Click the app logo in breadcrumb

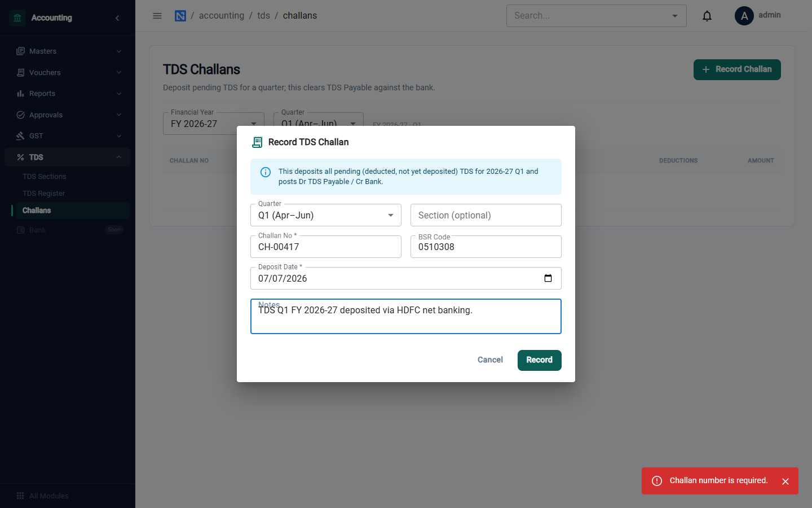point(180,16)
